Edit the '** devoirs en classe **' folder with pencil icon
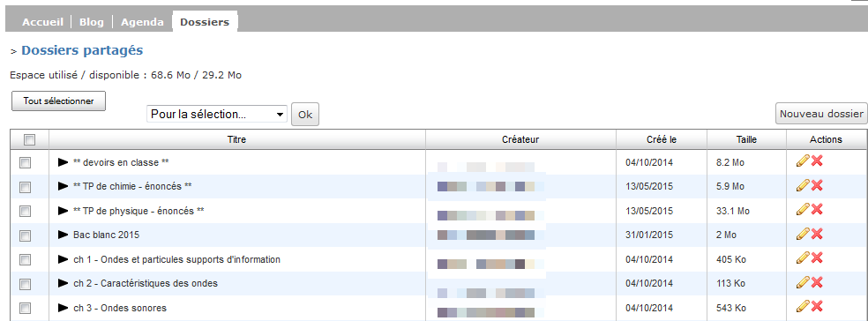The image size is (868, 321). [802, 161]
